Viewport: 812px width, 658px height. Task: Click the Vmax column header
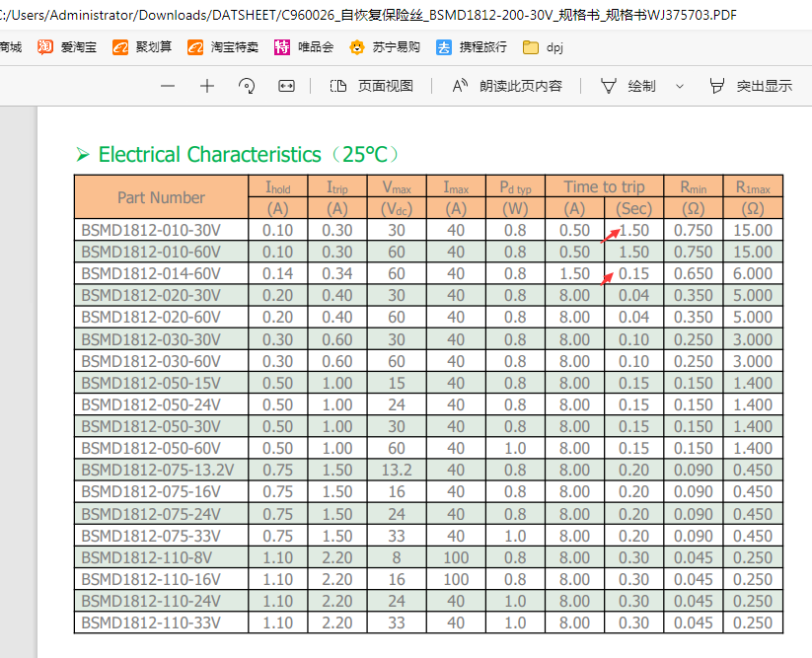pos(397,186)
